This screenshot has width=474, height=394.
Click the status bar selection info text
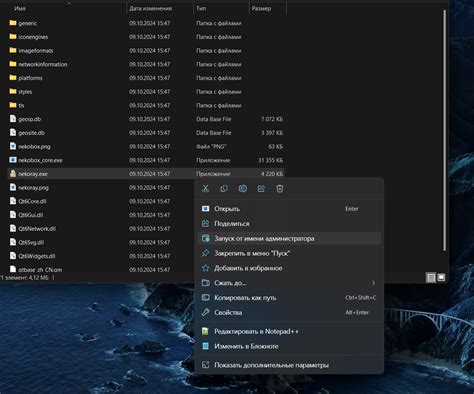25,277
